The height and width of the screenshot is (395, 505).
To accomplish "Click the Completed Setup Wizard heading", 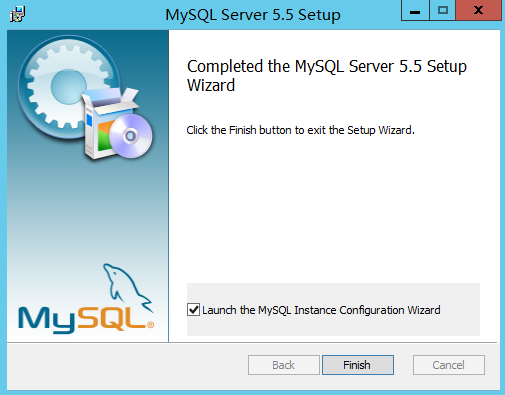I will click(327, 76).
